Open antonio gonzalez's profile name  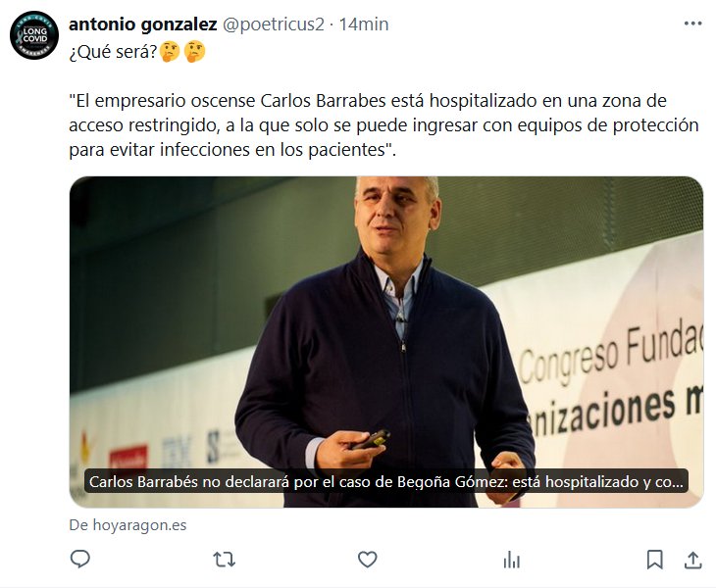[143, 24]
